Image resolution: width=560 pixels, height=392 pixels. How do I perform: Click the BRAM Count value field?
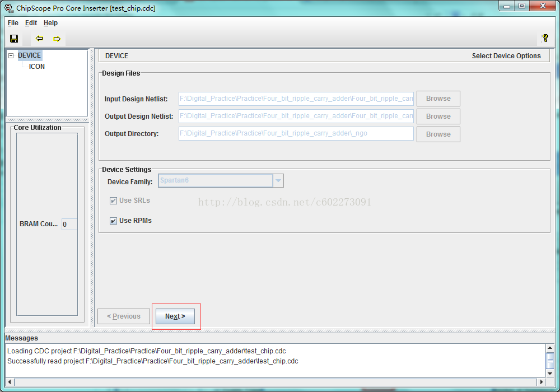point(69,224)
